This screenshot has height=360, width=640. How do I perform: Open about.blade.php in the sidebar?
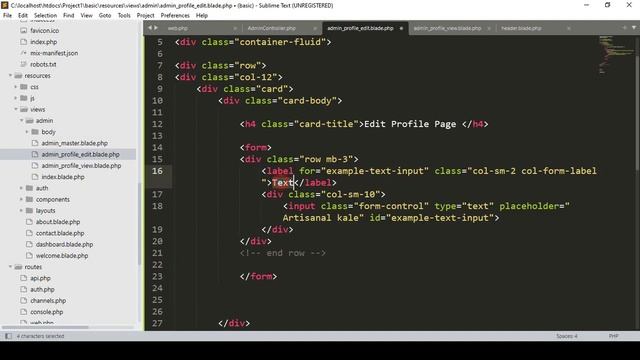pyautogui.click(x=58, y=222)
